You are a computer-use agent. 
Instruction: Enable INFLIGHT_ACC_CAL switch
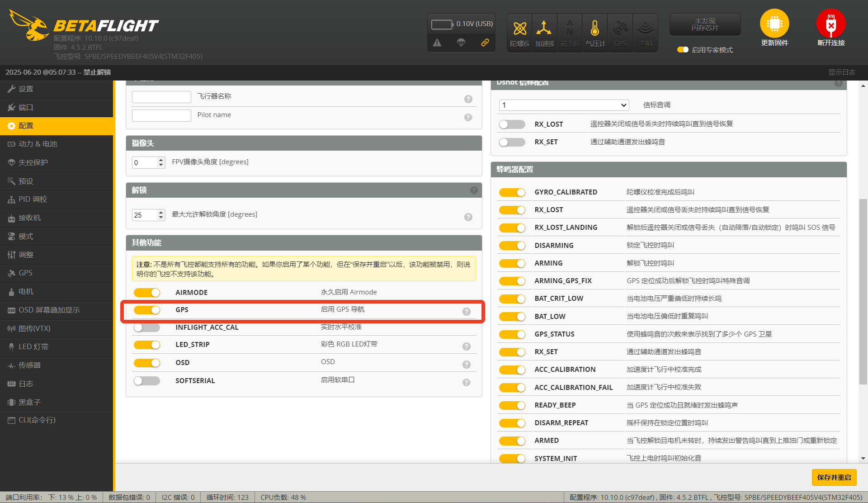(x=147, y=327)
